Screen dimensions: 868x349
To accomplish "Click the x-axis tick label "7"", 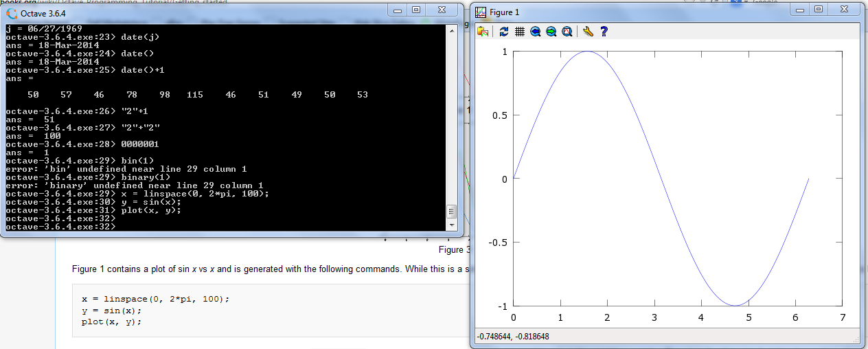I will [x=843, y=317].
